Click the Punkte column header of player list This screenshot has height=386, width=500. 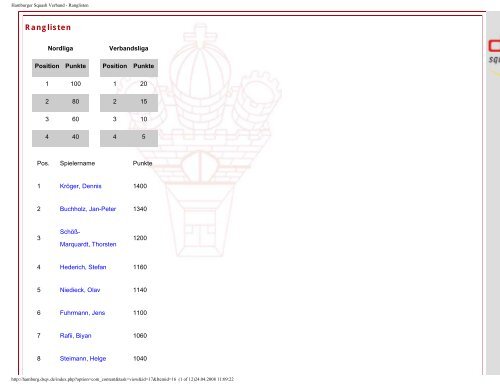tap(142, 163)
